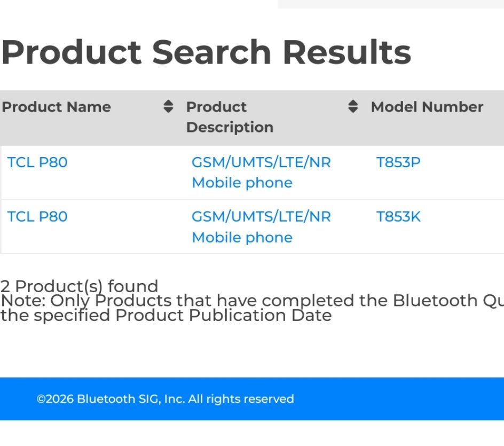Open GSM/UMTS/LTE/NR description in T853K row

click(261, 217)
